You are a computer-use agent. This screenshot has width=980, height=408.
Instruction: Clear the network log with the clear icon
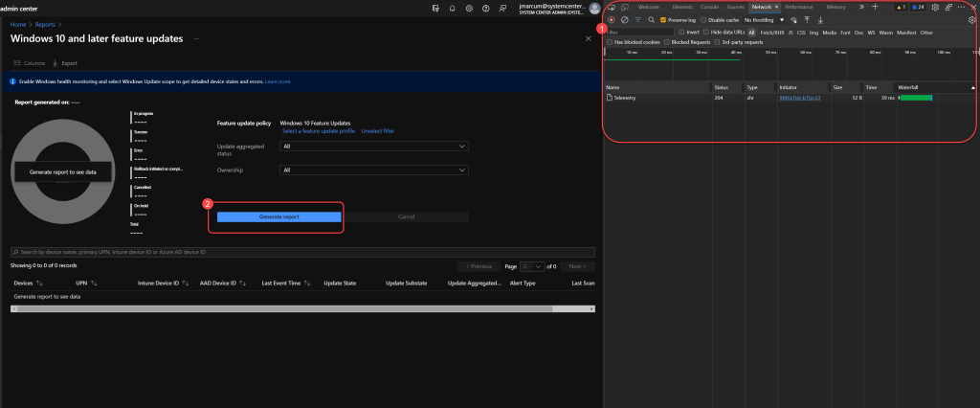coord(624,19)
